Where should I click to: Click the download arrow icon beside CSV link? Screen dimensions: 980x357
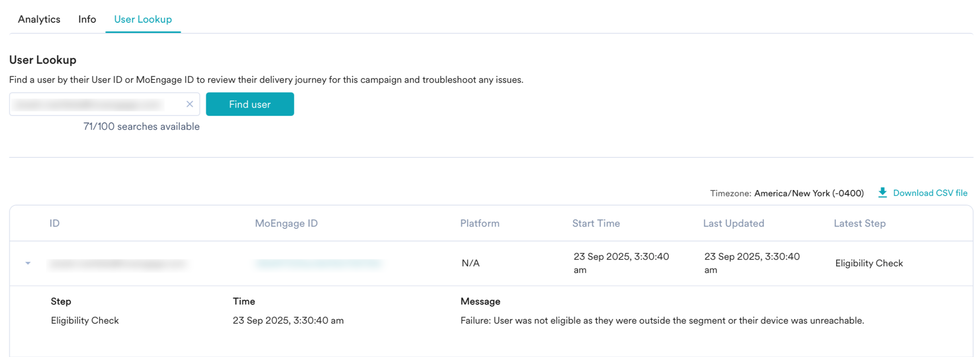[882, 193]
